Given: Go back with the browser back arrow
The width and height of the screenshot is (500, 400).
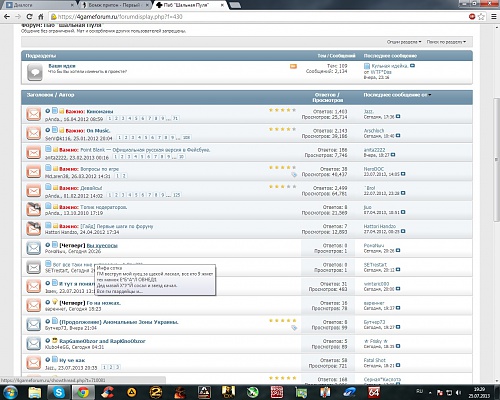Looking at the screenshot, I should tap(7, 16).
